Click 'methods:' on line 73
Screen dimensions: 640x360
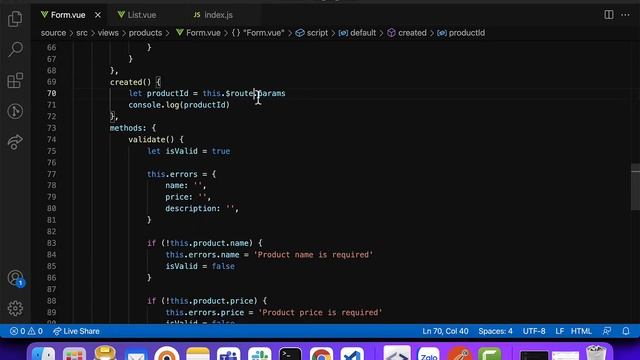(128, 128)
